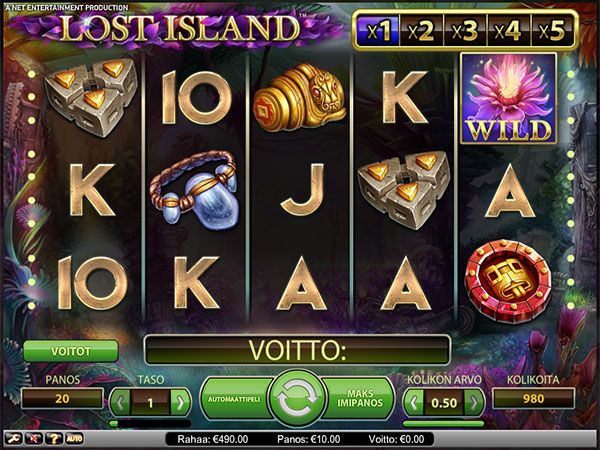Select the blue stone bracelet symbol
Screen dimensions: 600x450
[x=194, y=189]
